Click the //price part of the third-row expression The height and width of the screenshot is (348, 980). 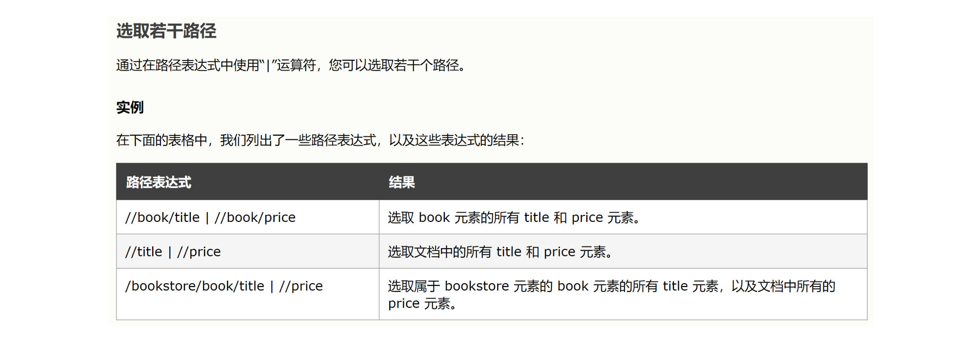[x=301, y=286]
